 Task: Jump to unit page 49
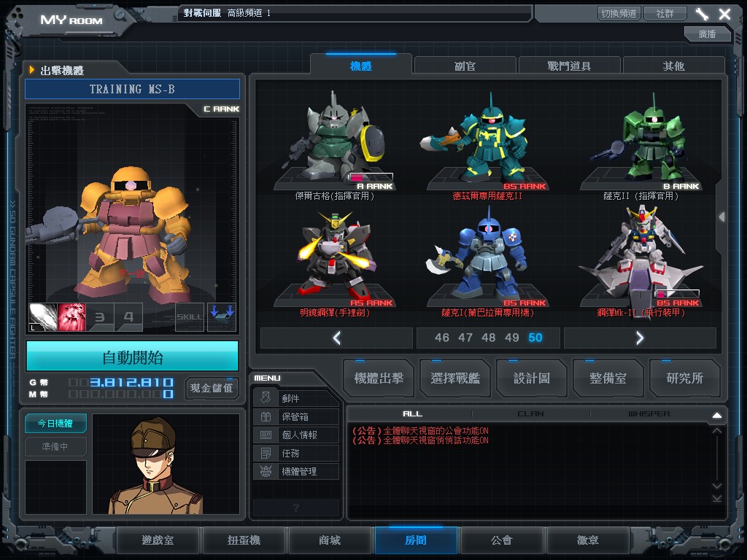click(511, 338)
